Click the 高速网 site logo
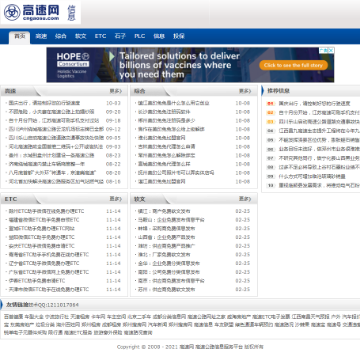Screen dimensions: 360x360 coord(32,12)
